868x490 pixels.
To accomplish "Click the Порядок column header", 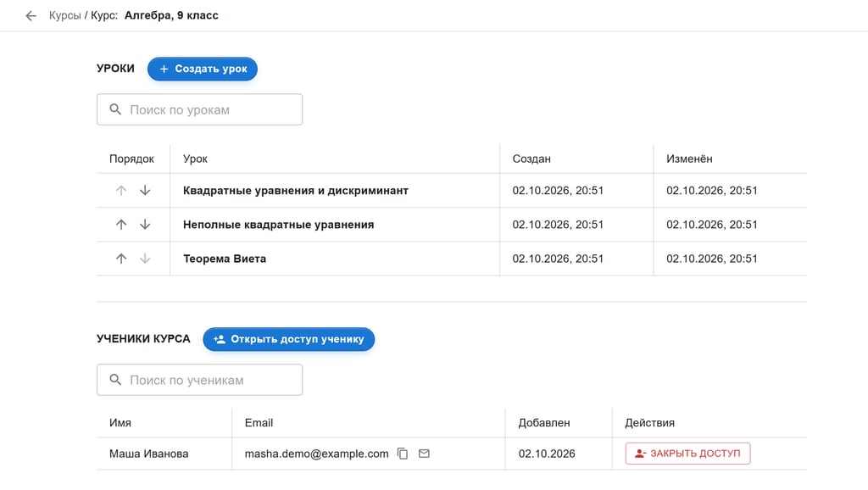I will (131, 159).
